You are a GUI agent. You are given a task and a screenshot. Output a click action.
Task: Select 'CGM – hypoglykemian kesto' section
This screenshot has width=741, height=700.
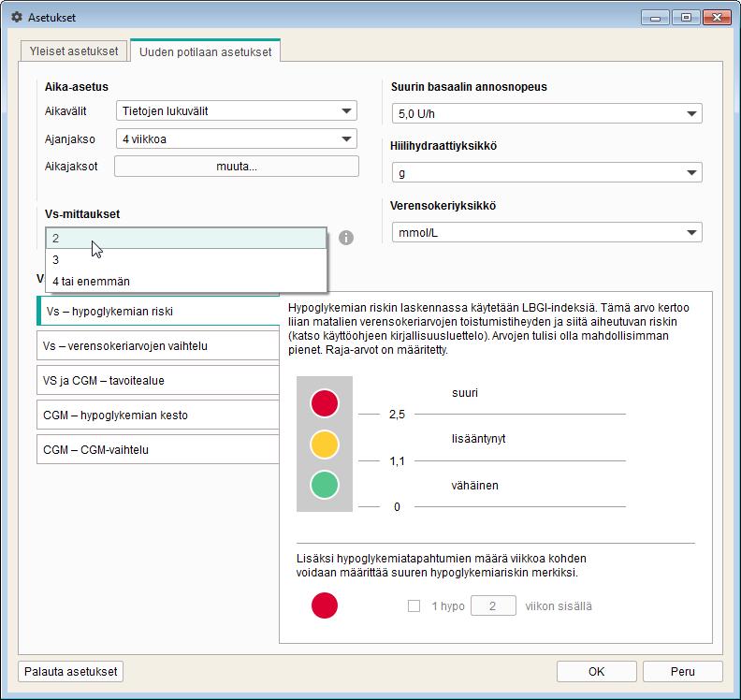point(158,415)
